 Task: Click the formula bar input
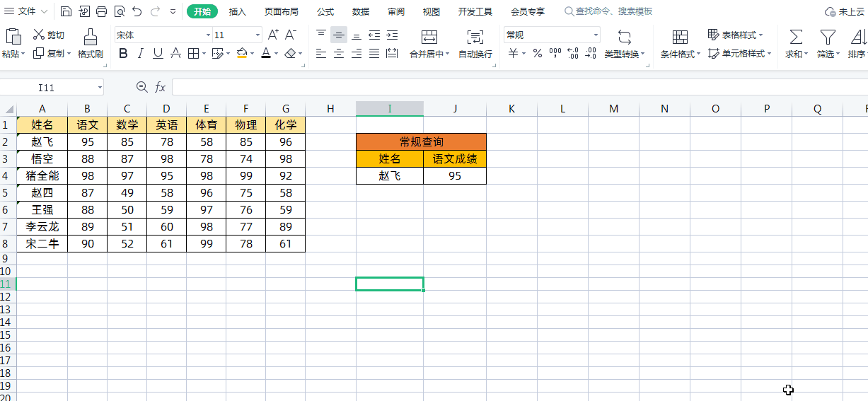[520, 87]
